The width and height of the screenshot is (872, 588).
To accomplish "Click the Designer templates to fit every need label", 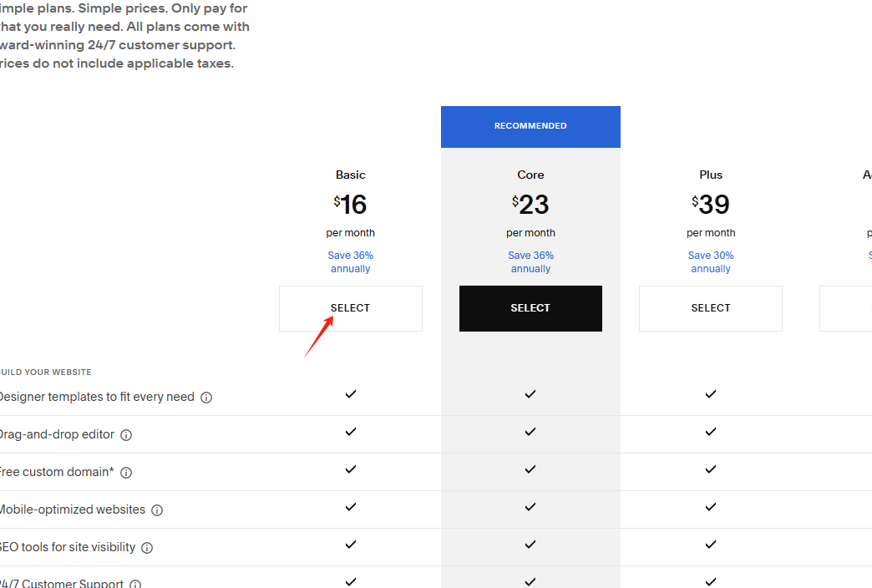I will pyautogui.click(x=96, y=397).
